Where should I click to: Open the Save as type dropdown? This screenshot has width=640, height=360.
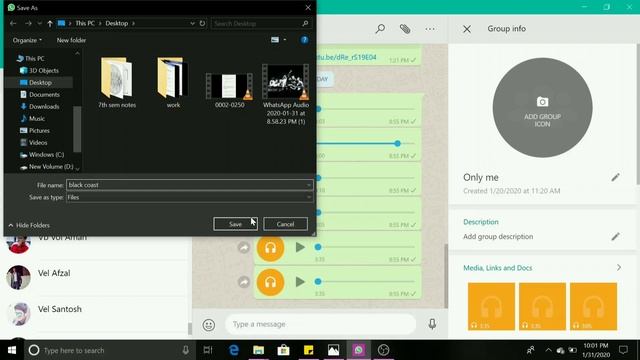190,198
